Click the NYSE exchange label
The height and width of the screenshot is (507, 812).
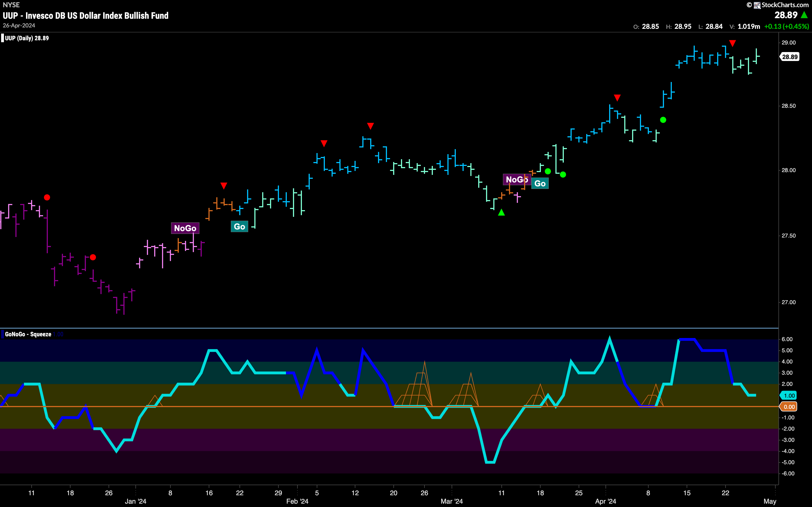tap(11, 5)
